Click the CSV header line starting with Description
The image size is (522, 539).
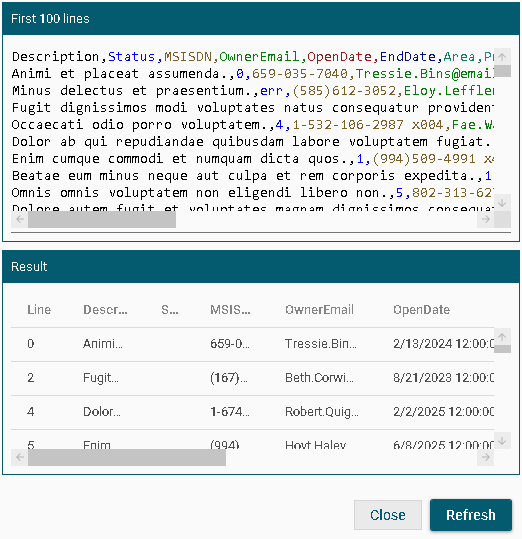pyautogui.click(x=253, y=56)
